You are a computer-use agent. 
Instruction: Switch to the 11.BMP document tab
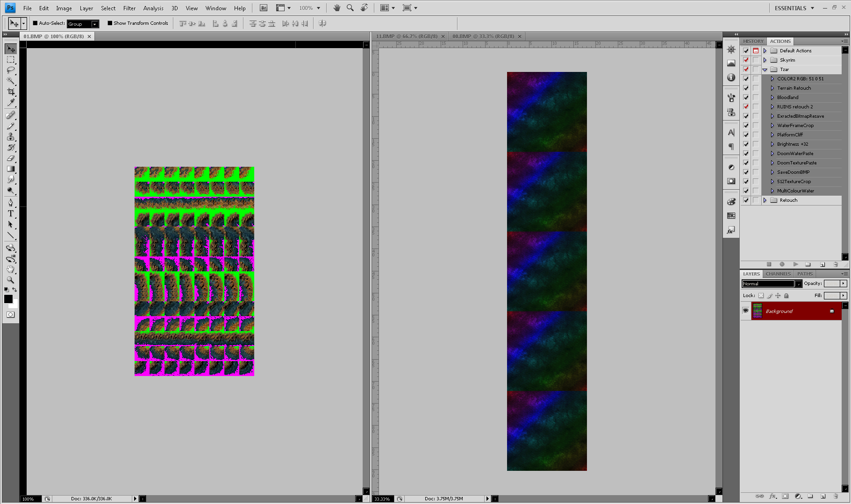point(407,36)
